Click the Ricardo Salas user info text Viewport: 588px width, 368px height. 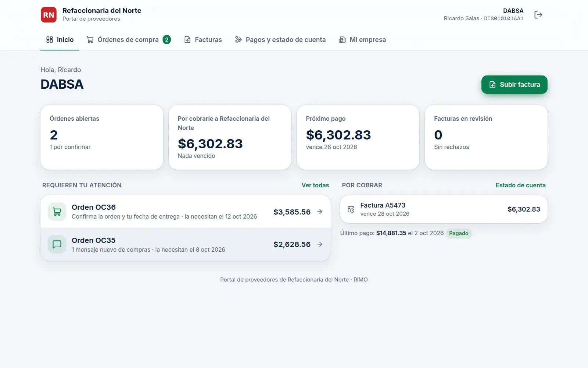click(x=484, y=18)
